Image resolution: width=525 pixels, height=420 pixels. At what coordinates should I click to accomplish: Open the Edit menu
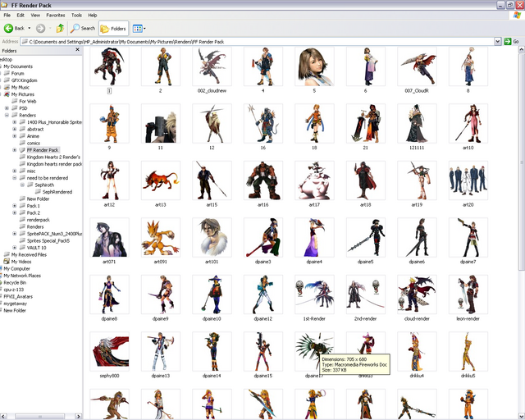[x=21, y=15]
